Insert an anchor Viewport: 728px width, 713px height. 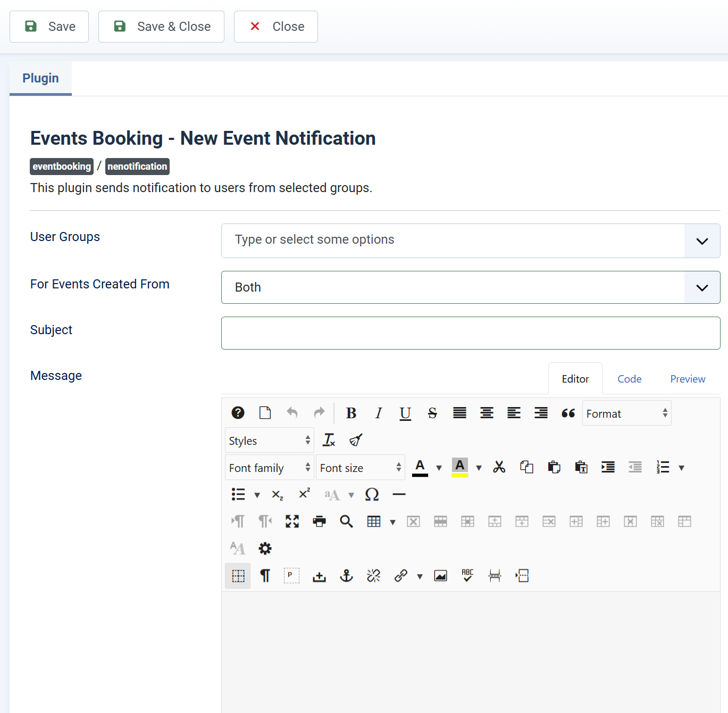click(346, 576)
